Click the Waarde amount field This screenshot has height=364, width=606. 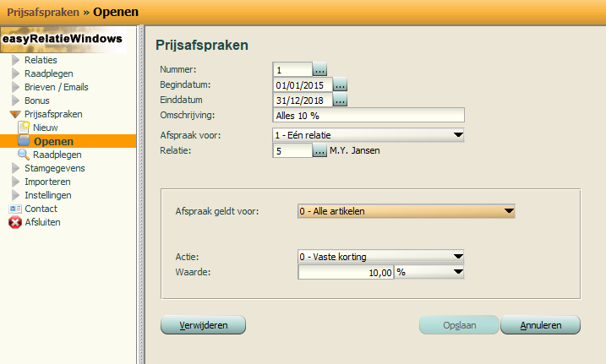point(346,273)
